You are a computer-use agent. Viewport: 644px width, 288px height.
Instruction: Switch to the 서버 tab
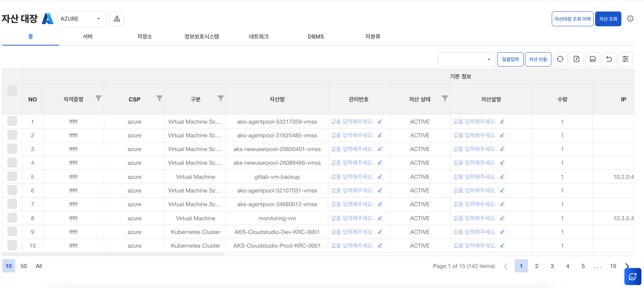point(88,37)
